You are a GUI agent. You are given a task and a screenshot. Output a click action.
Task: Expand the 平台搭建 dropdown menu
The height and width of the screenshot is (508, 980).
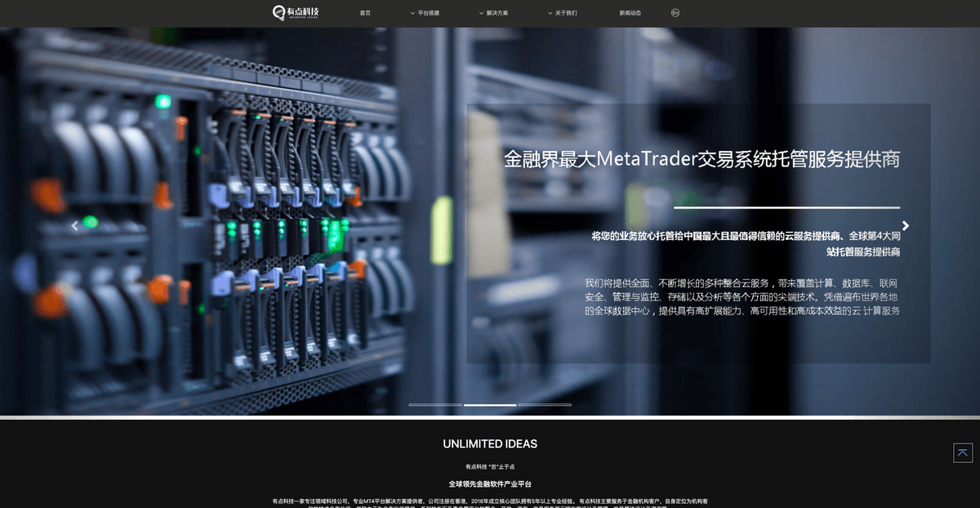coord(425,13)
